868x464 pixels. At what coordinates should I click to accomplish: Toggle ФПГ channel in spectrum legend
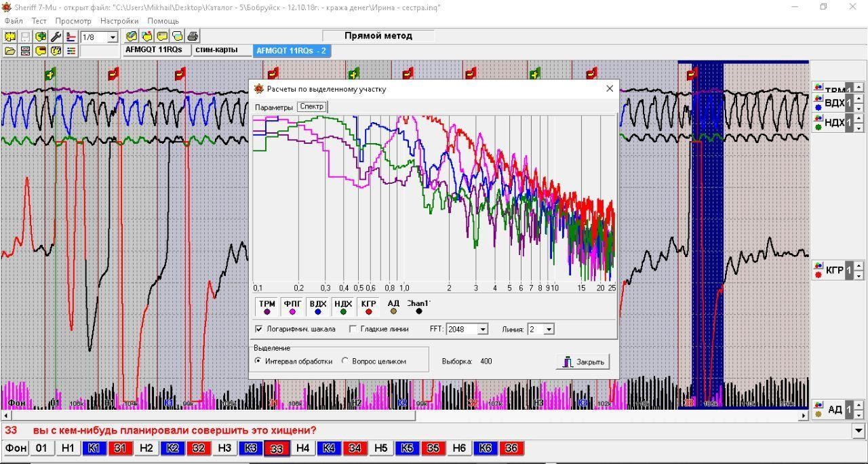pyautogui.click(x=292, y=307)
